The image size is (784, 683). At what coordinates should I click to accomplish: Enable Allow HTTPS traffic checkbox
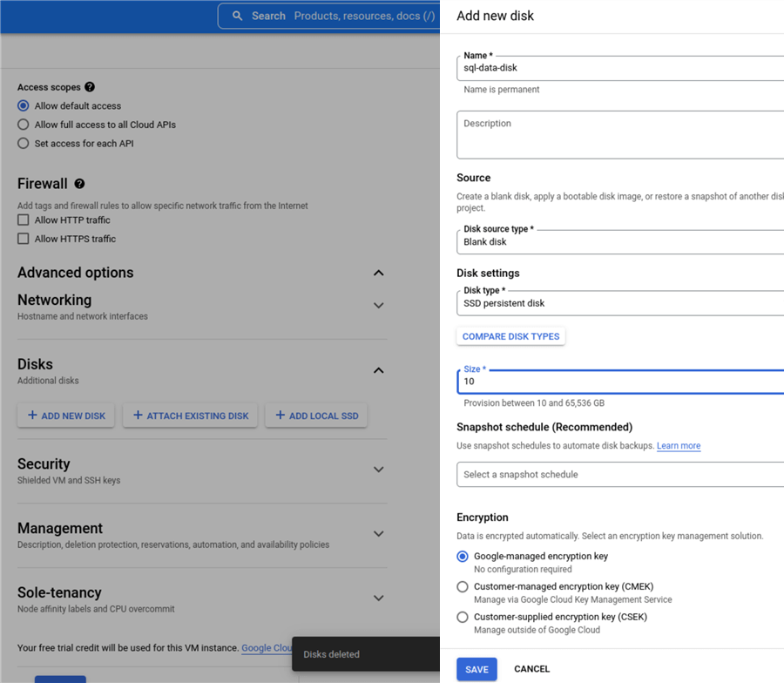coord(24,239)
